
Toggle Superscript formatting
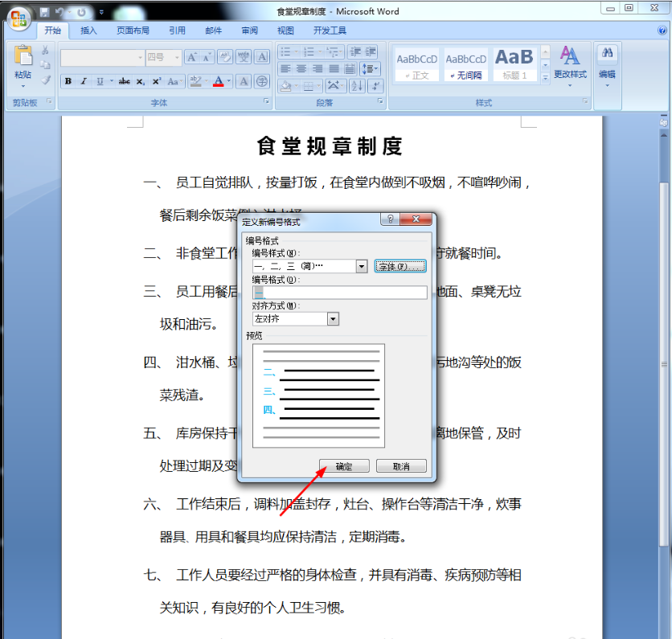coord(157,81)
